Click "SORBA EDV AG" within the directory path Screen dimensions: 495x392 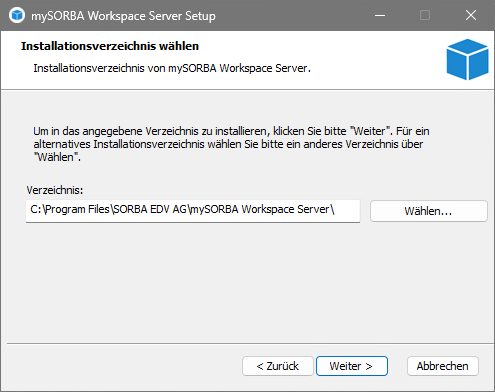tap(150, 209)
